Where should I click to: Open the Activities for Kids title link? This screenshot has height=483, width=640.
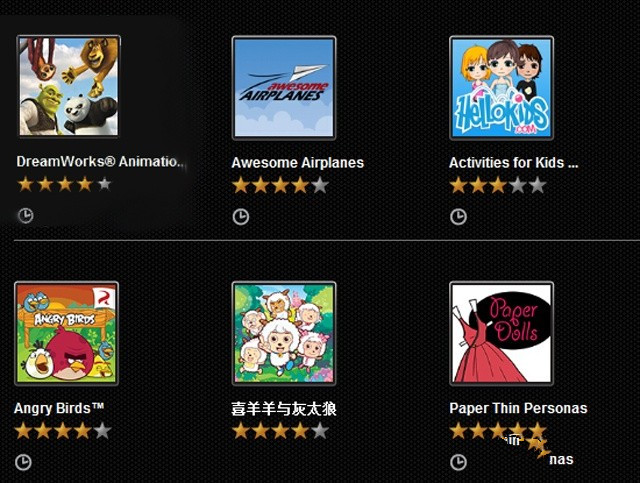(x=513, y=163)
